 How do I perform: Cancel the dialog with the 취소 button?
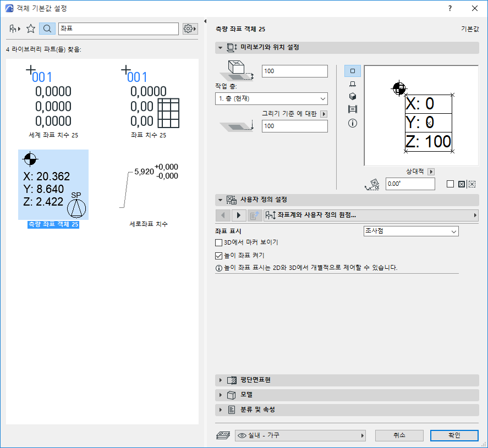pos(399,435)
